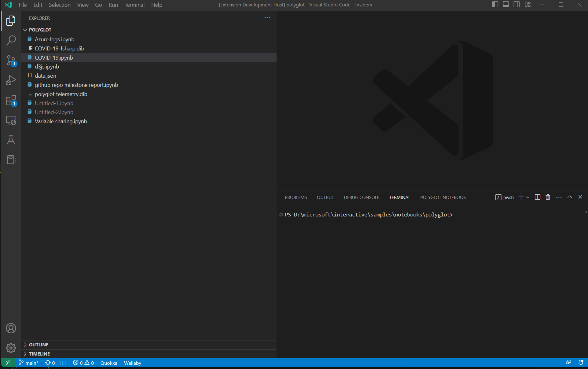Image resolution: width=588 pixels, height=369 pixels.
Task: Switch to the POLYGLOT NOTEBOOK tab
Action: (x=443, y=197)
